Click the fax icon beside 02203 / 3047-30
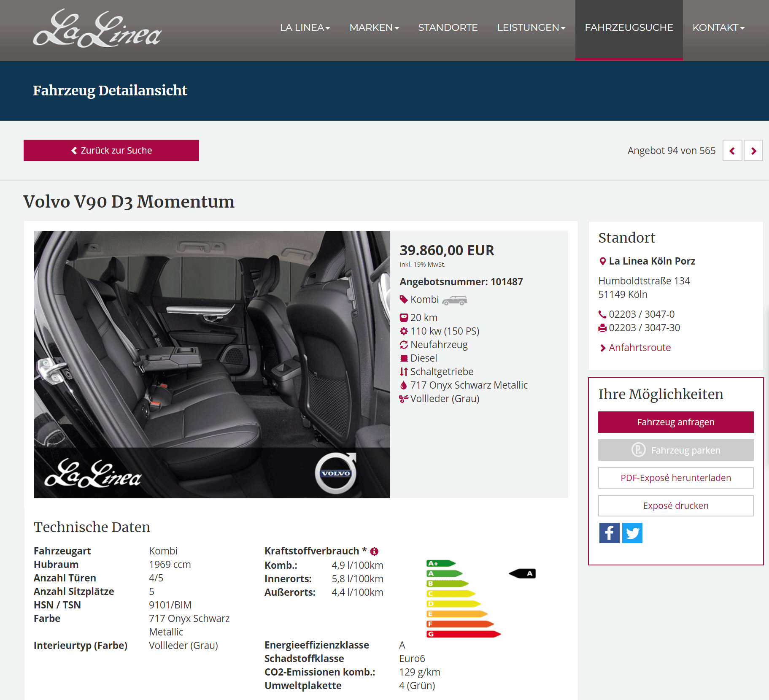 coord(602,328)
